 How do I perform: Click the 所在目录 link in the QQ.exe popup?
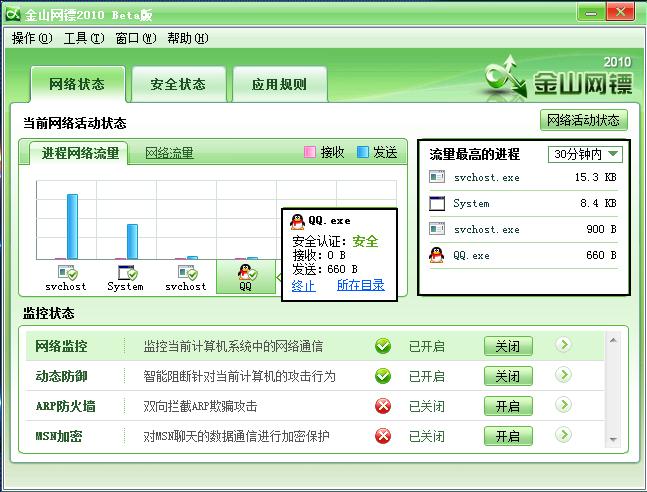tap(361, 285)
